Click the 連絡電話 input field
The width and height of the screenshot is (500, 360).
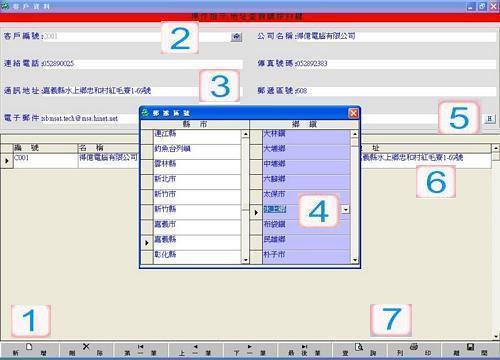click(142, 63)
